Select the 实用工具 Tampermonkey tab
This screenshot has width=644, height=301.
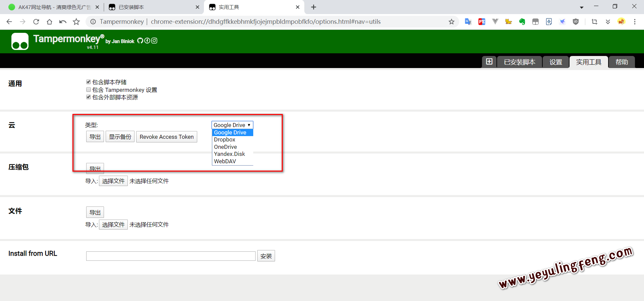589,62
